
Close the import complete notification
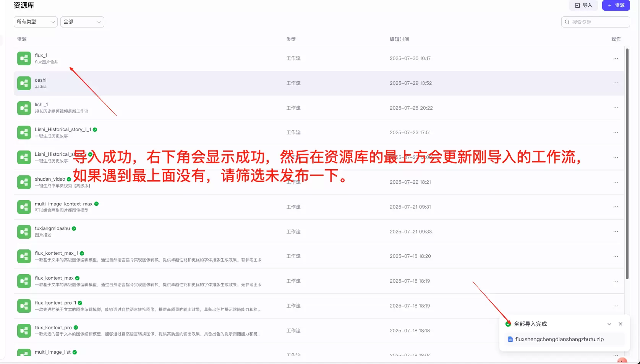pyautogui.click(x=621, y=324)
